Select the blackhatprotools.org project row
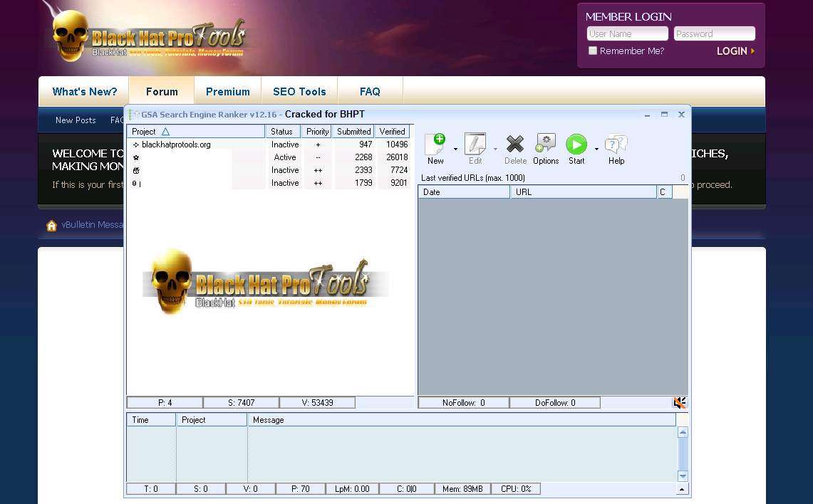 point(269,145)
